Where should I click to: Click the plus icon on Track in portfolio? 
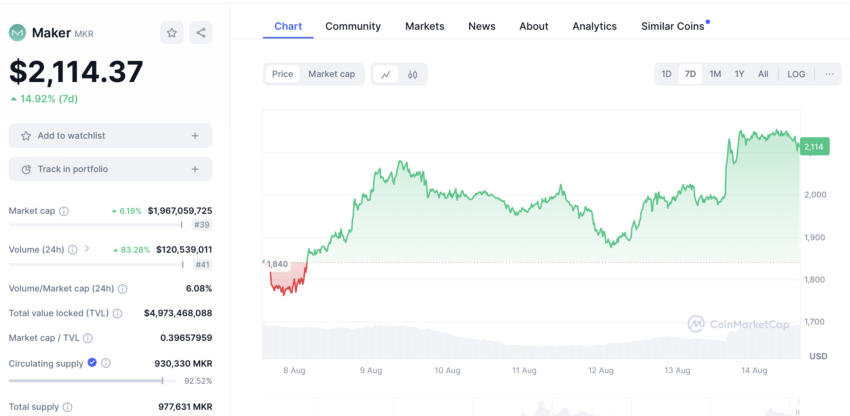pos(195,169)
